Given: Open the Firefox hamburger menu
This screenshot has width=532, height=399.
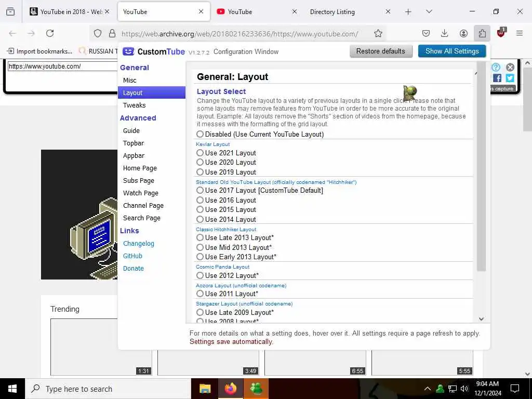Looking at the screenshot, I should click(x=520, y=33).
